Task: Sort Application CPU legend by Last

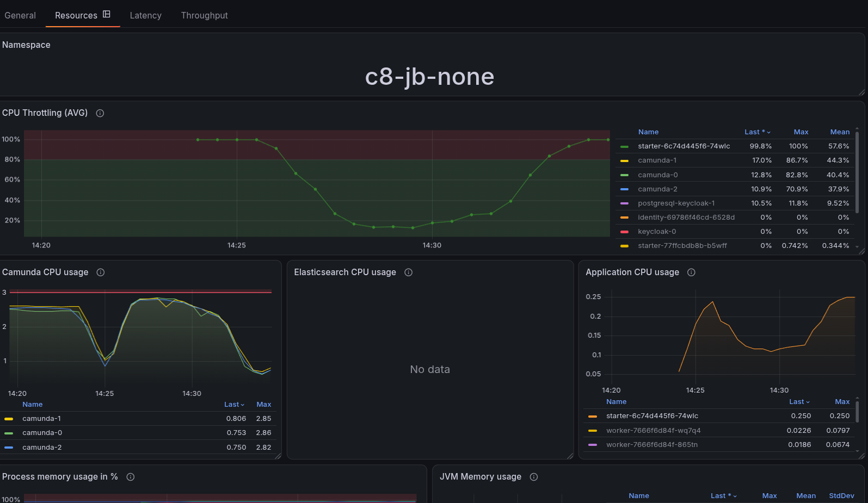Action: coord(799,402)
